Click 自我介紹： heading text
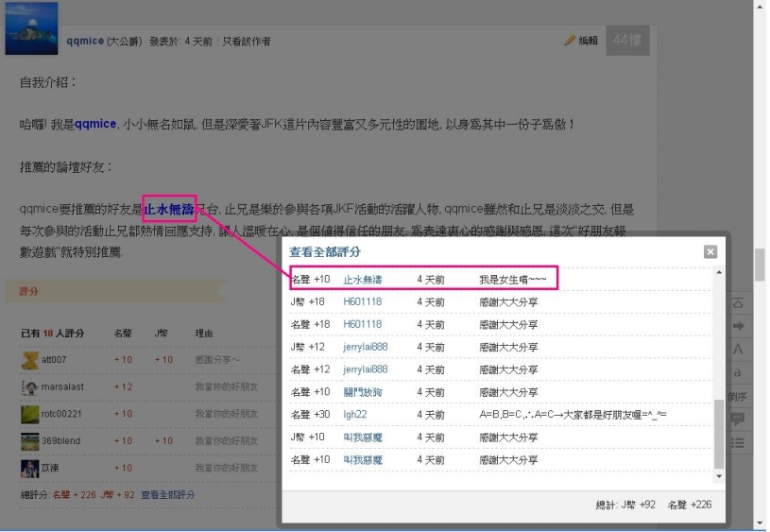The width and height of the screenshot is (770, 532). [x=48, y=82]
